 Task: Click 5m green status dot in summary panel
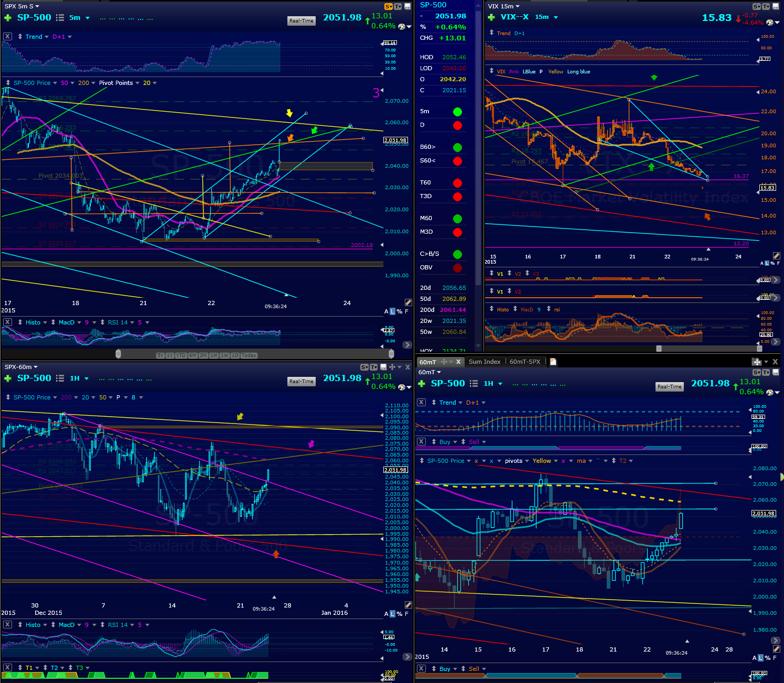pos(457,112)
